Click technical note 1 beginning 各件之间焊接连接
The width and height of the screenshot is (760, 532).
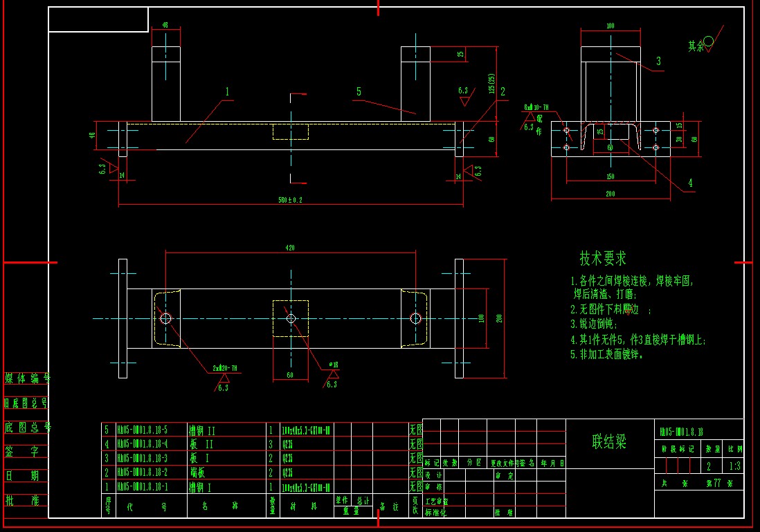[x=631, y=287]
